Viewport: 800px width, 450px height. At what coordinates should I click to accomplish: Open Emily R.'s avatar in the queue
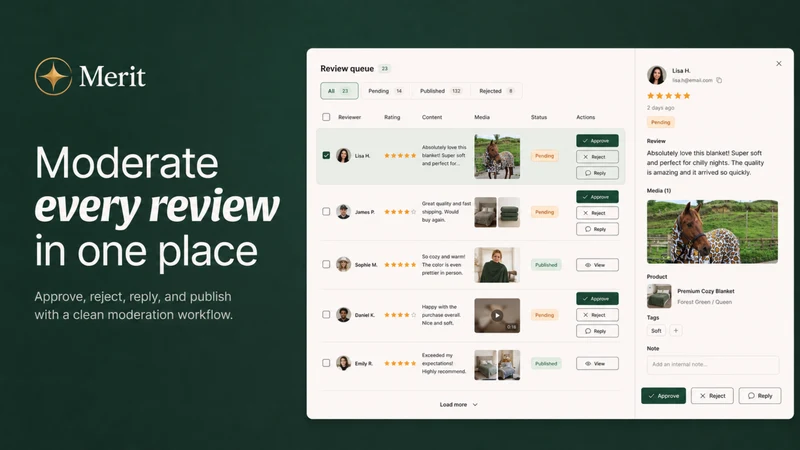[343, 363]
